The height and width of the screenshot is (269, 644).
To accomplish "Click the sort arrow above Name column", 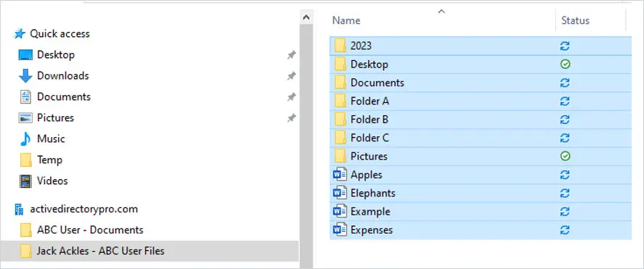I will click(x=441, y=12).
